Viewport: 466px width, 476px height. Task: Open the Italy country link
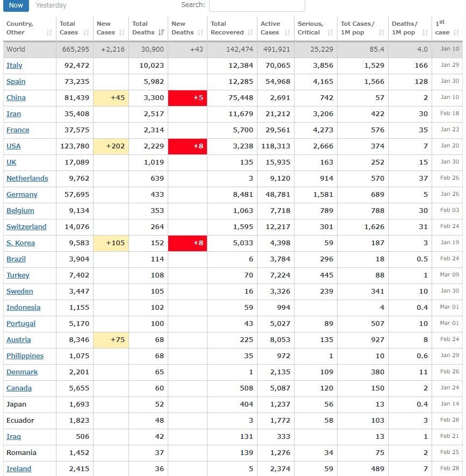[x=15, y=66]
